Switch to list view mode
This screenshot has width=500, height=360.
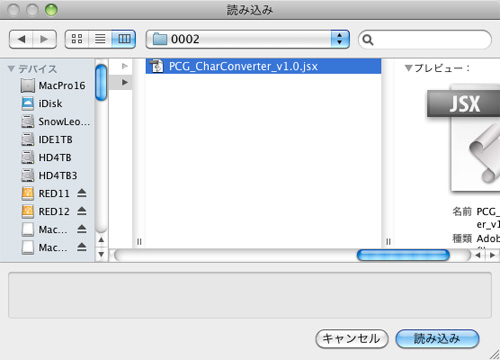click(x=100, y=39)
